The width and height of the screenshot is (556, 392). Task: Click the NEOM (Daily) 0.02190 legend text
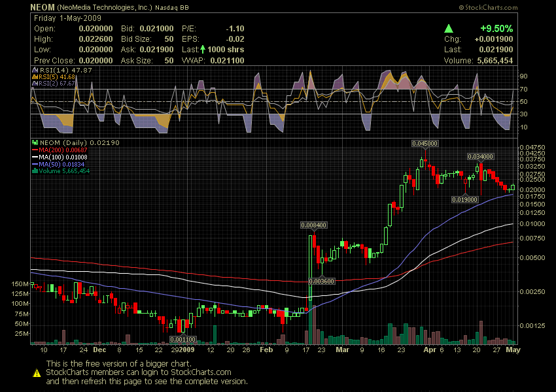[x=79, y=142]
